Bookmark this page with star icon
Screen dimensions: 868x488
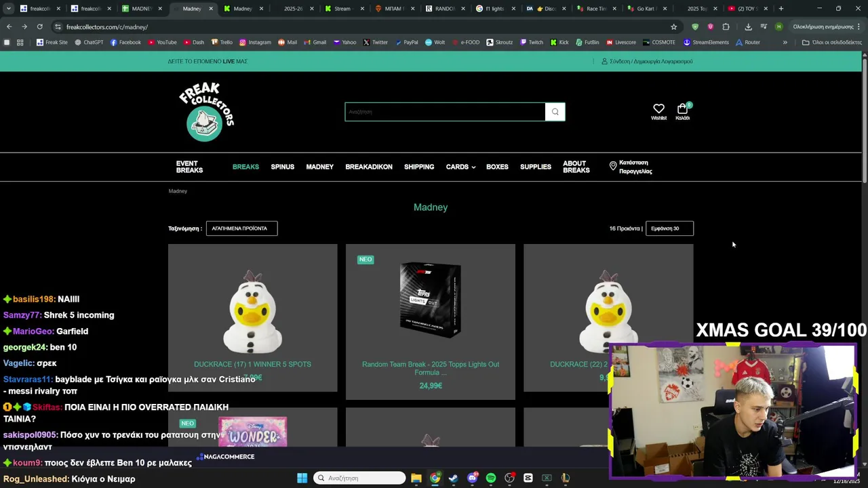coord(673,26)
